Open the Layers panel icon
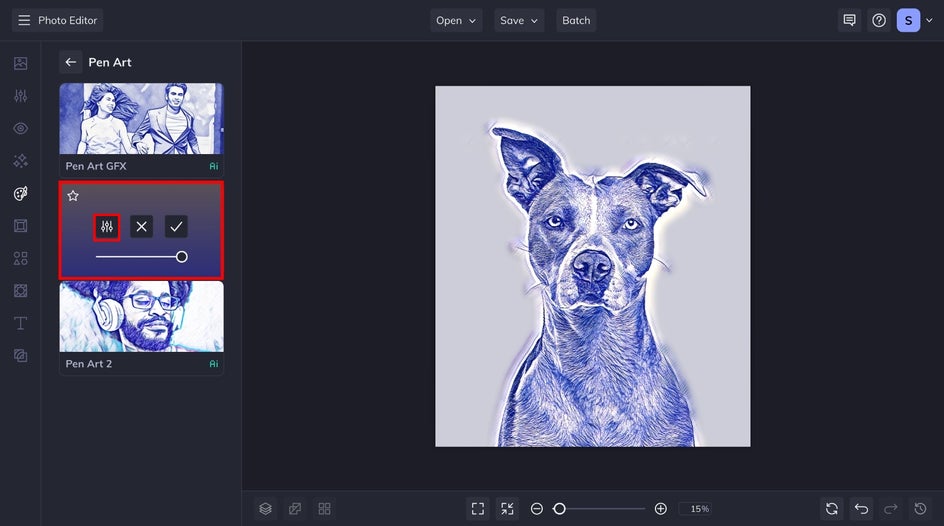Screen dimensions: 944x526 [266, 509]
